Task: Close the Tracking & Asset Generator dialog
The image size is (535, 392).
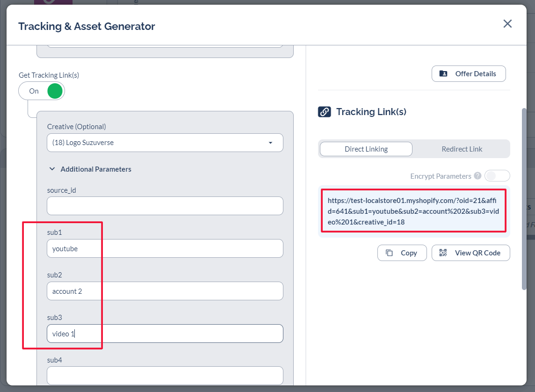Action: pos(507,24)
